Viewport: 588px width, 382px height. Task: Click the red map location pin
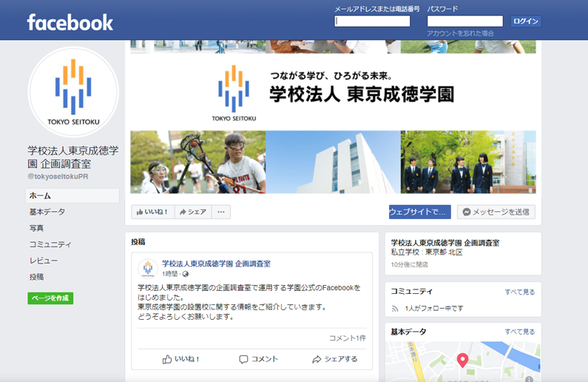462,360
